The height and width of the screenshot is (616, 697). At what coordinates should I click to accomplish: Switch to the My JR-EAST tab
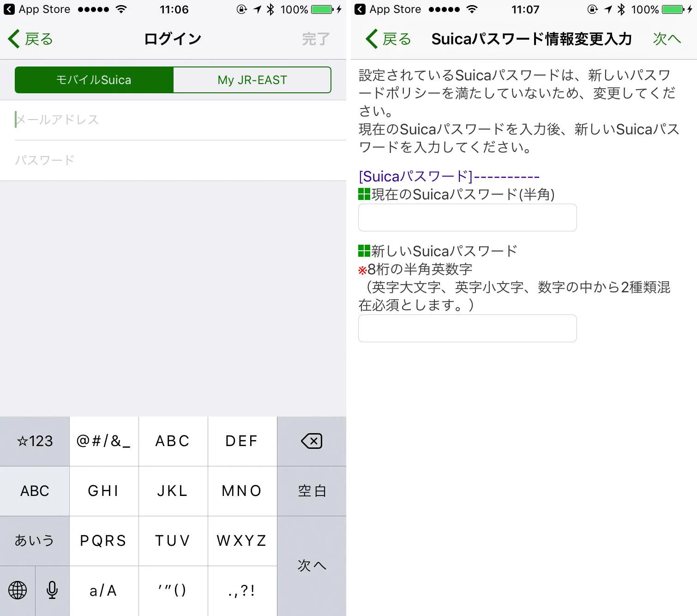(x=252, y=80)
